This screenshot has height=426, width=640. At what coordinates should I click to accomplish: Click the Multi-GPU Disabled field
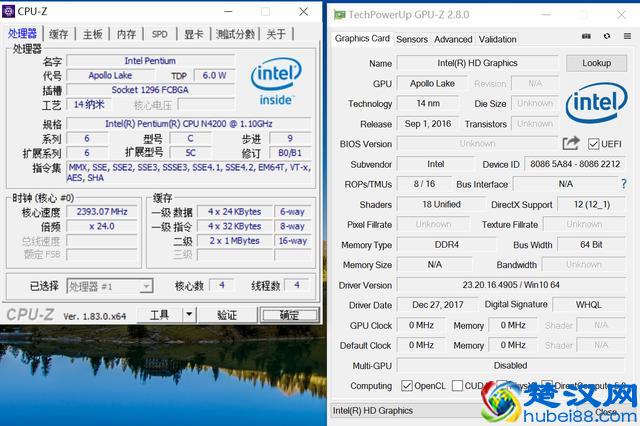[511, 365]
